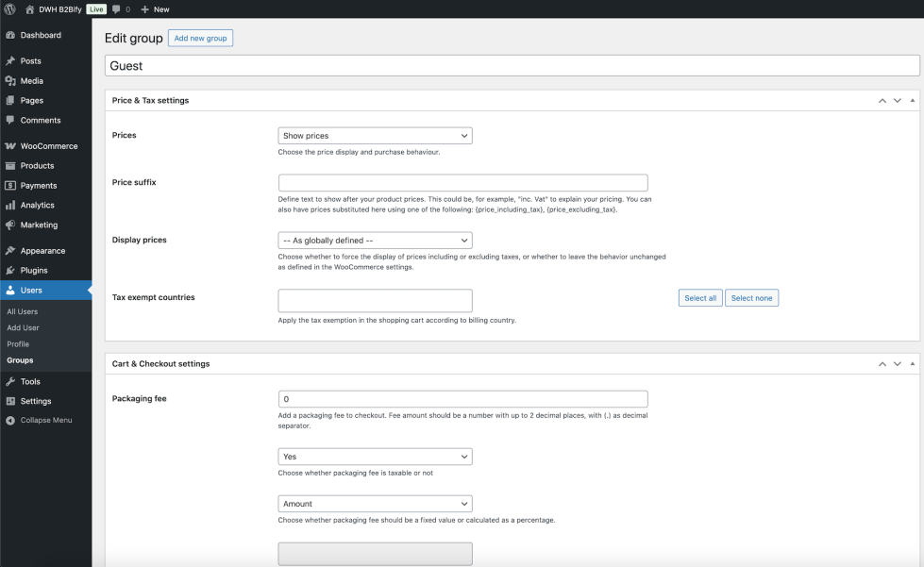Open the Plugins plug icon
This screenshot has width=924, height=567.
pos(10,270)
